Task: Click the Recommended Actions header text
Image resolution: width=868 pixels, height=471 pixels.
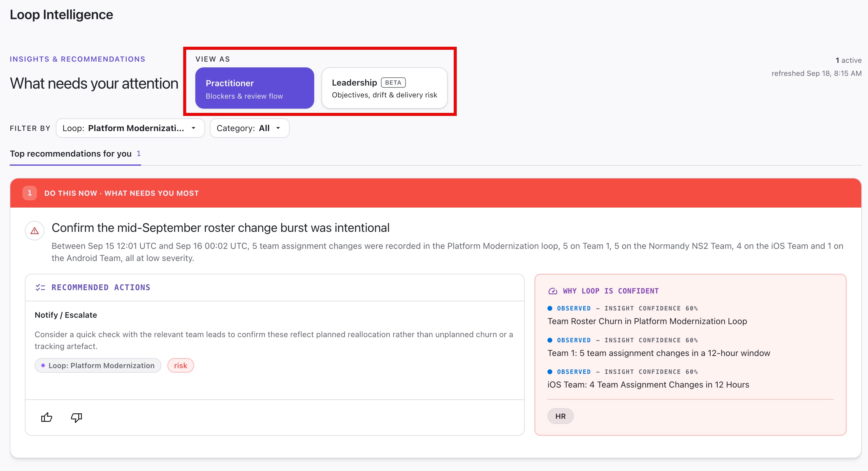Action: 101,287
